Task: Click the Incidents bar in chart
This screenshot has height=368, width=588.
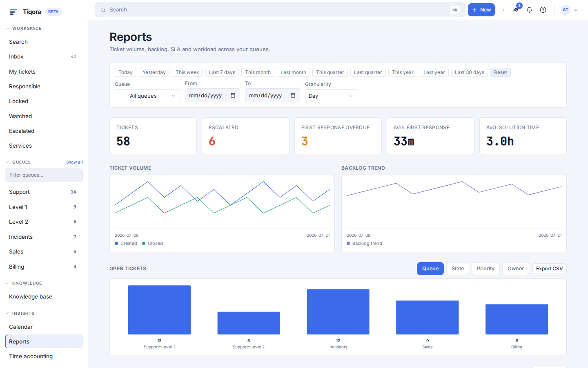Action: pos(338,312)
